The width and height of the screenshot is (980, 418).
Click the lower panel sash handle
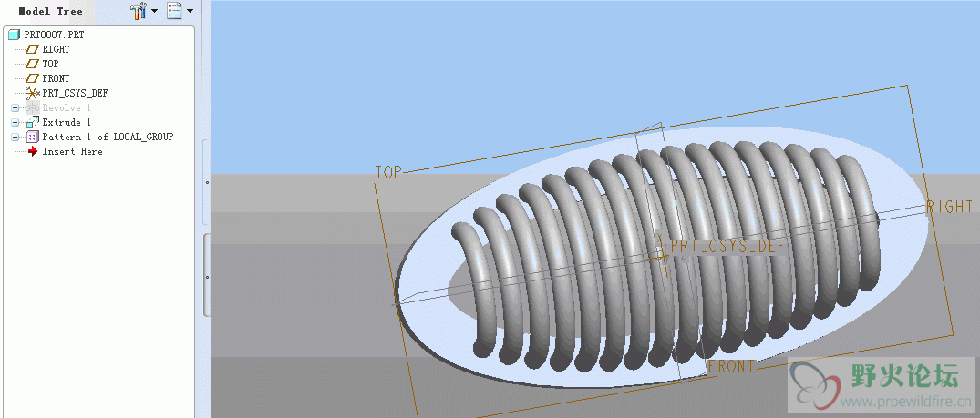[x=208, y=276]
